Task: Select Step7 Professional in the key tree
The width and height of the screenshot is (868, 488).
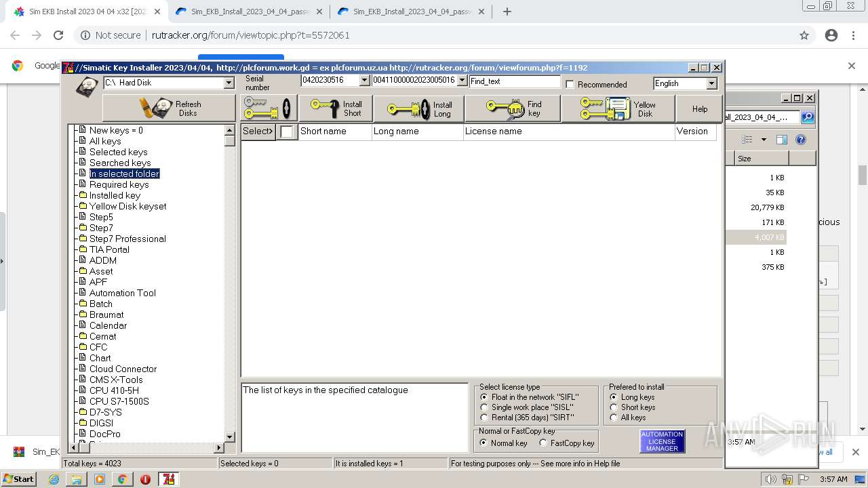Action: (127, 239)
